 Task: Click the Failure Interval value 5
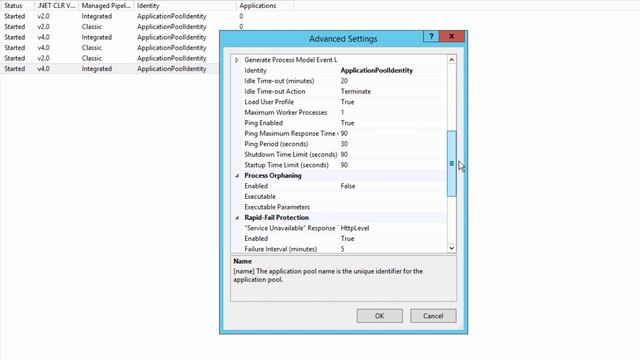pos(342,249)
